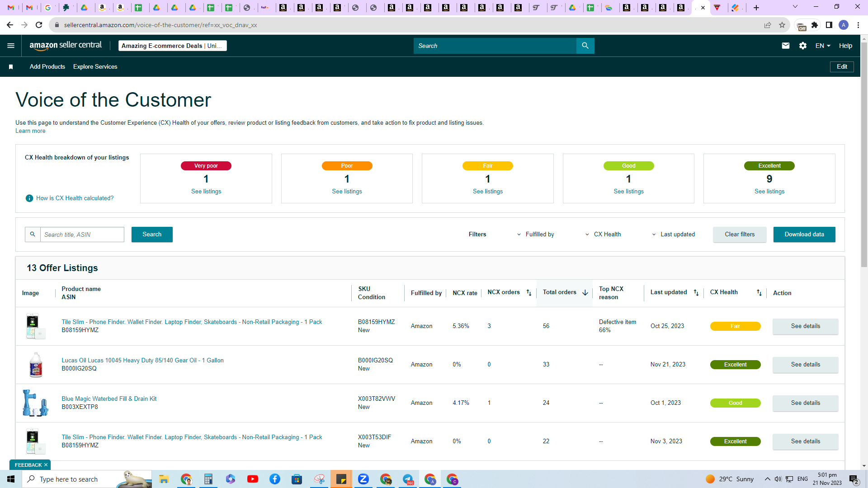Image resolution: width=868 pixels, height=488 pixels.
Task: Open the share page icon in address bar
Action: point(768,25)
